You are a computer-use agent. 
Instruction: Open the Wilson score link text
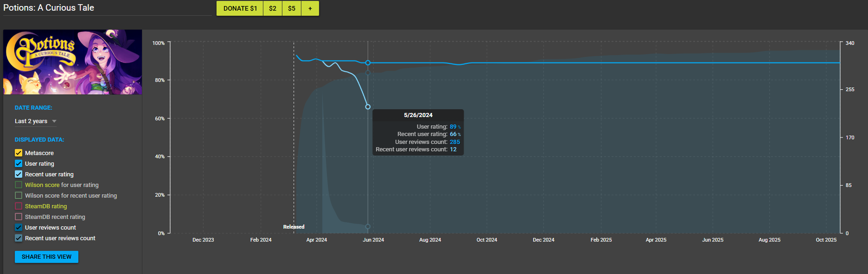pos(42,185)
